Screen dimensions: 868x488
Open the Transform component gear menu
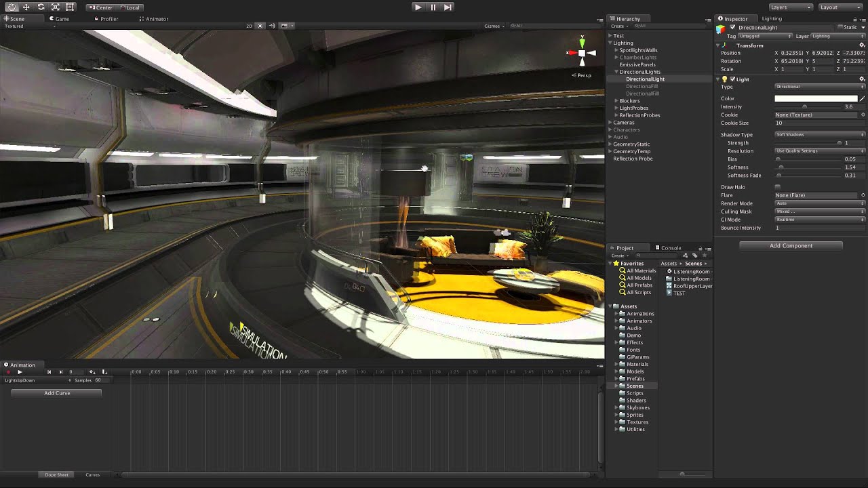(x=862, y=45)
